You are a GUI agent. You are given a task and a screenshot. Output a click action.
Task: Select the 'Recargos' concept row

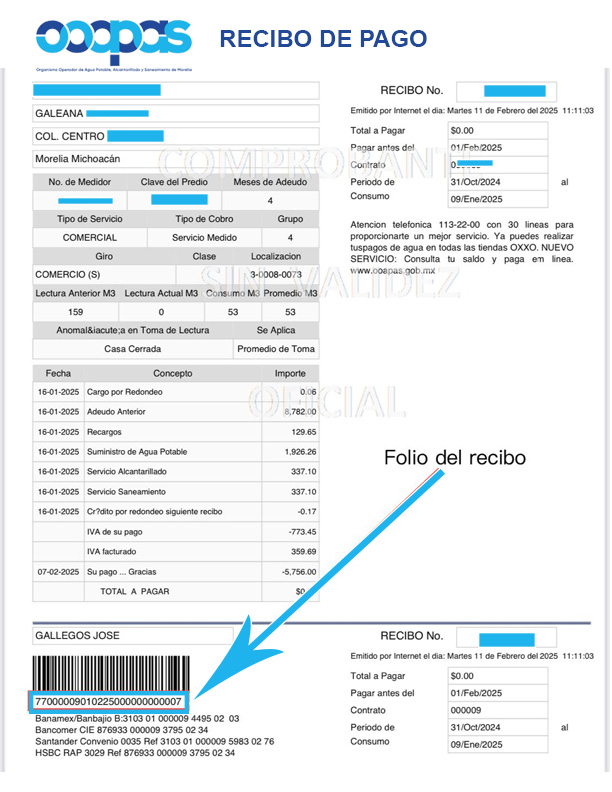click(176, 432)
